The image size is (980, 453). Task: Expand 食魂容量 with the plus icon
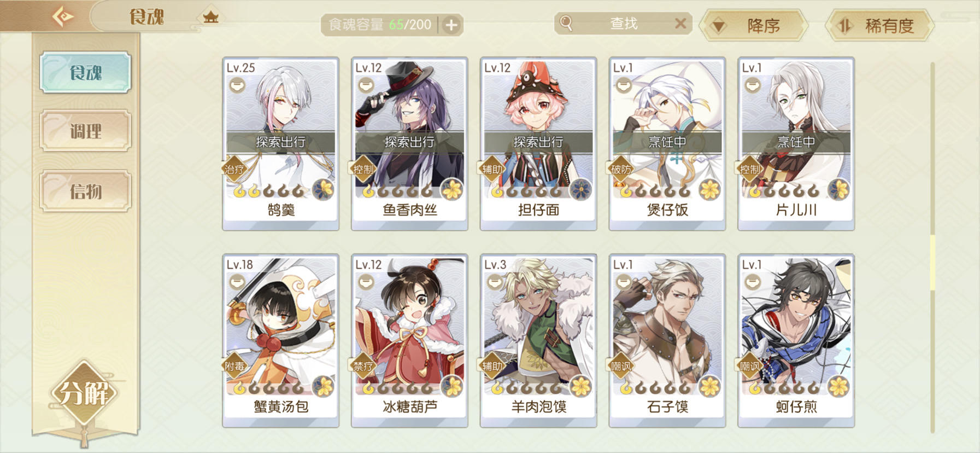point(451,25)
